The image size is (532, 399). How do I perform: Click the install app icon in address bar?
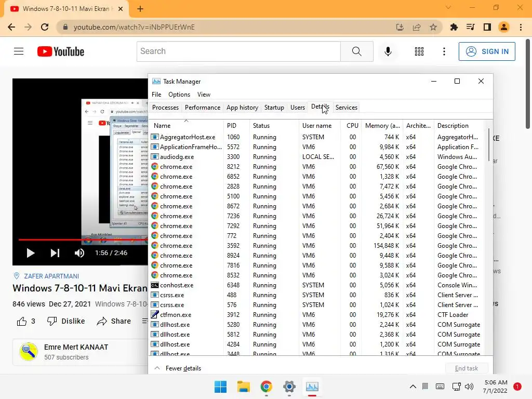click(400, 27)
